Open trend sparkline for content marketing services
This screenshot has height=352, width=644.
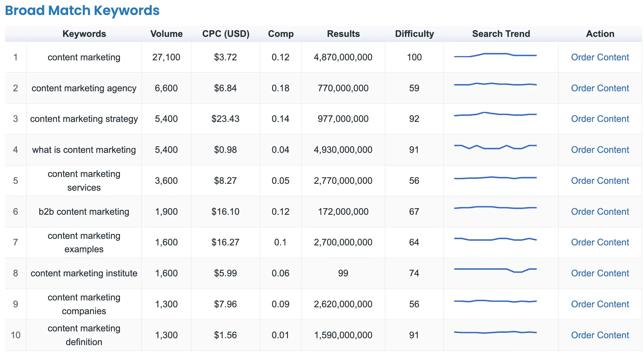click(495, 178)
